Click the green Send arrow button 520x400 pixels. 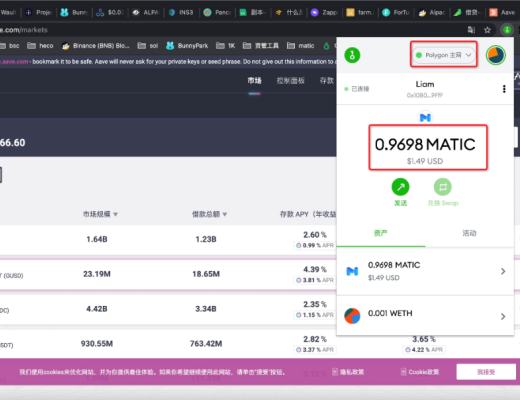tap(400, 187)
